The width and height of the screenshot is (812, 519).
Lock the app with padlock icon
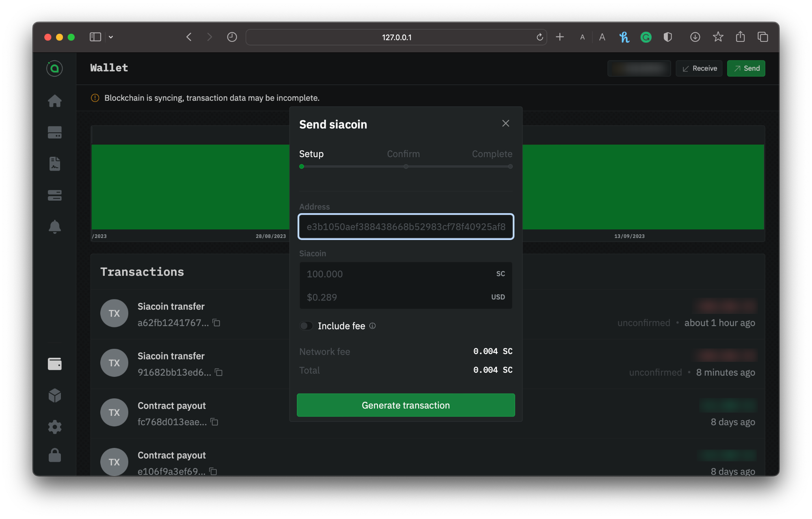pos(54,455)
